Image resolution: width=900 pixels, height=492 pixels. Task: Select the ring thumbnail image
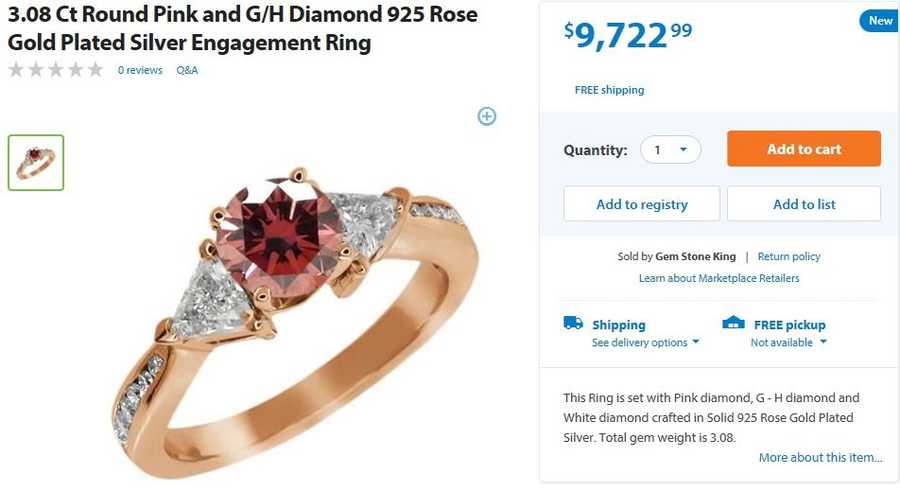(x=36, y=162)
